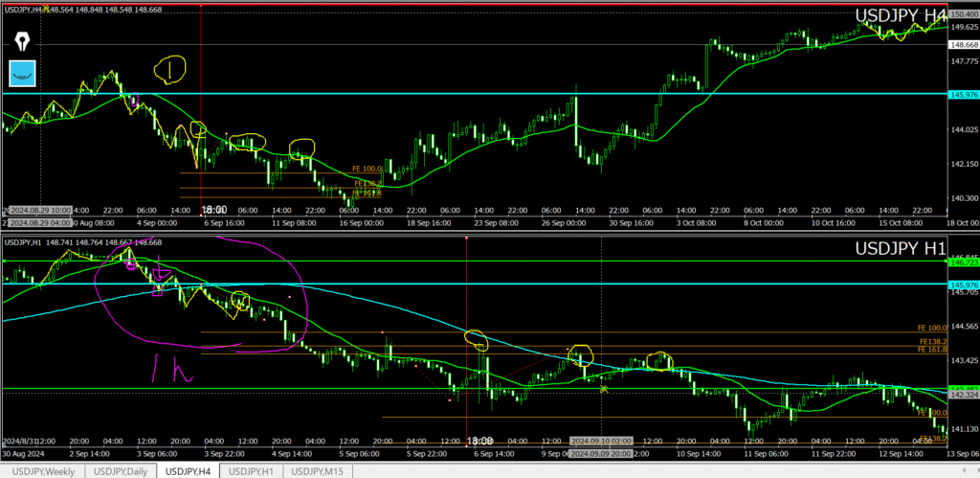Click the yellow X marker on H1 chart
This screenshot has height=478, width=980.
(604, 389)
